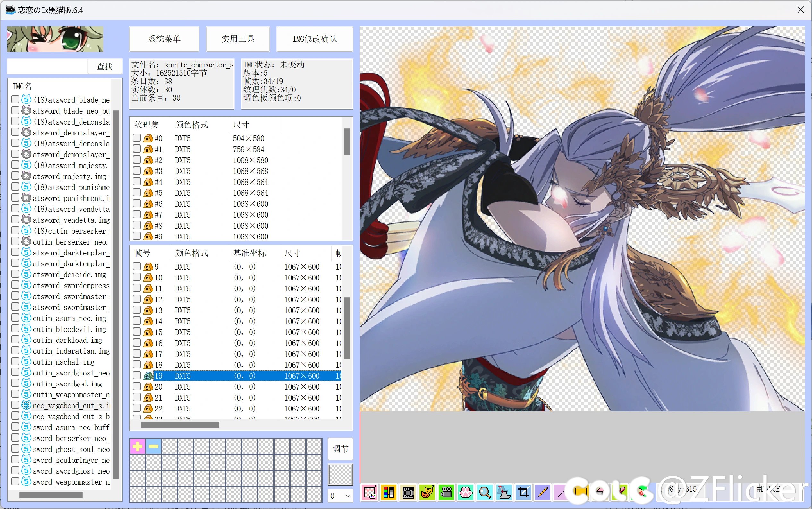Viewport: 812px width, 509px height.
Task: Click the black cat app icon in title bar
Action: 11,10
